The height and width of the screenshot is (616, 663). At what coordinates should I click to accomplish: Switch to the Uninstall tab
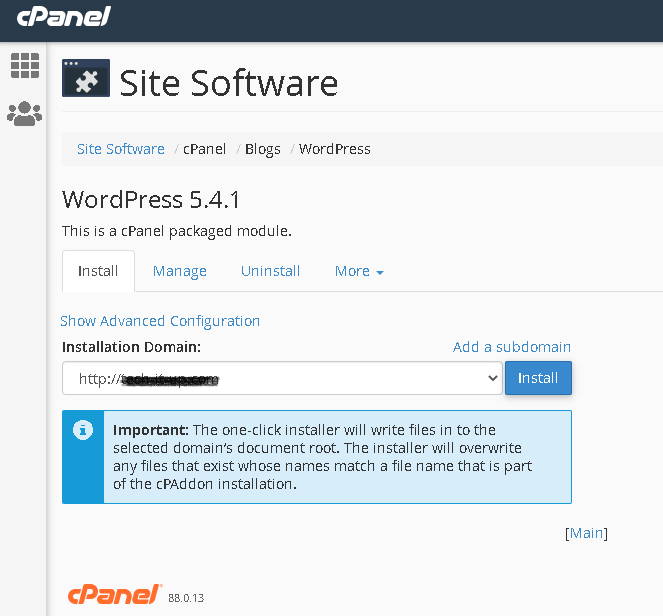(x=270, y=271)
